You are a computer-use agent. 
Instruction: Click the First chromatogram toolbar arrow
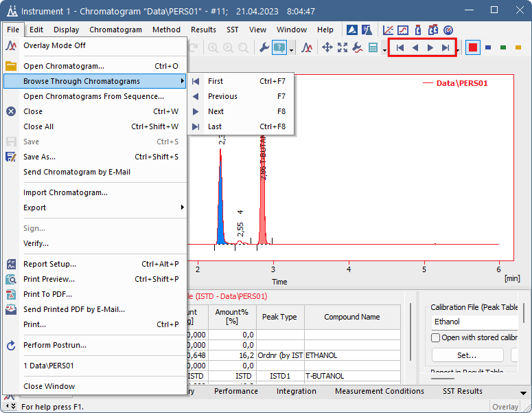pyautogui.click(x=400, y=48)
